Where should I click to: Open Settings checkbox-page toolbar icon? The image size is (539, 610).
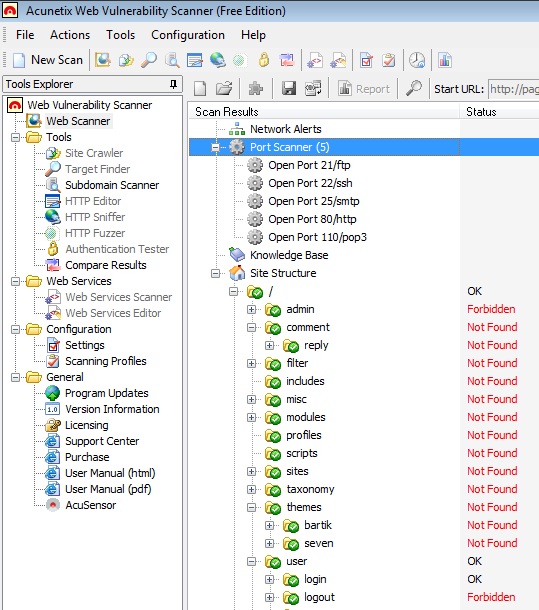(x=366, y=60)
